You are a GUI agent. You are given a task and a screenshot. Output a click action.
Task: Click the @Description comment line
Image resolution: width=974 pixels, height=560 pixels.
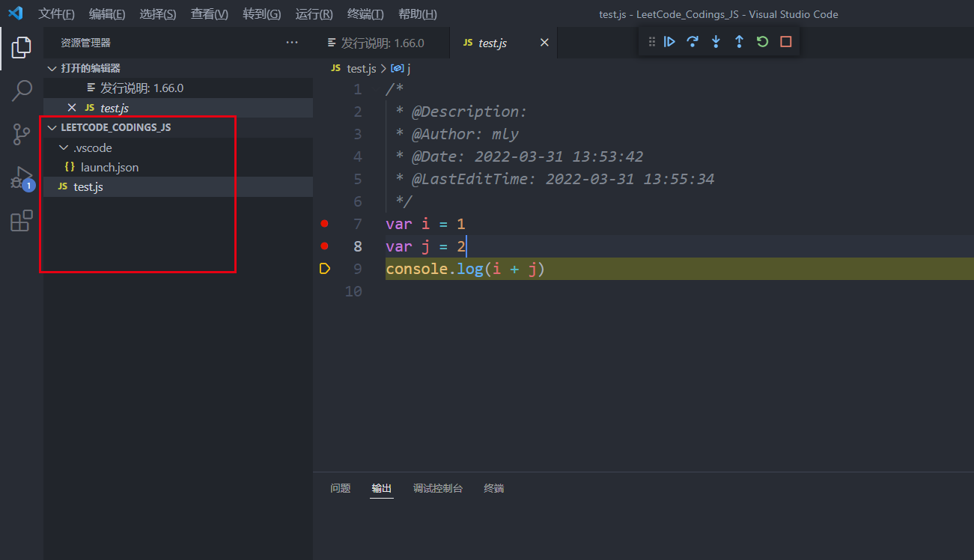click(461, 112)
